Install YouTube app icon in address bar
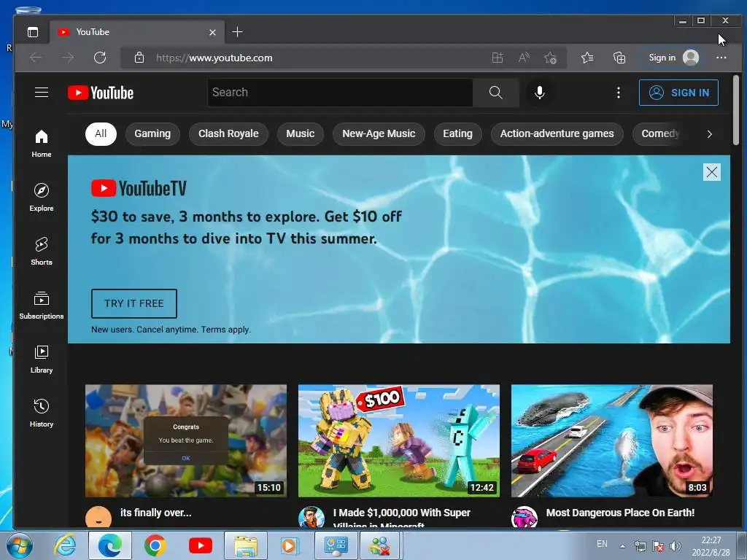The width and height of the screenshot is (747, 560). [x=498, y=58]
